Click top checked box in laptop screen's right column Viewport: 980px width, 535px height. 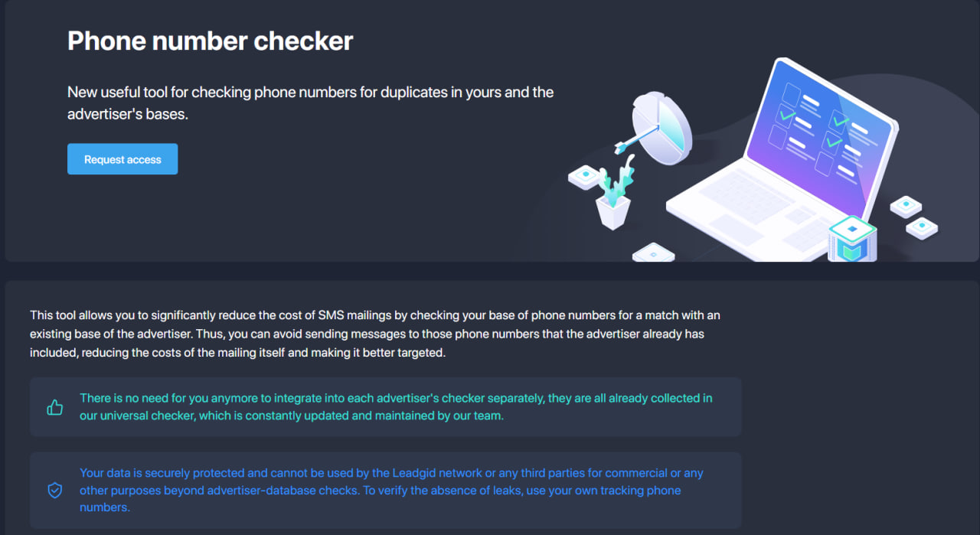[x=839, y=121]
